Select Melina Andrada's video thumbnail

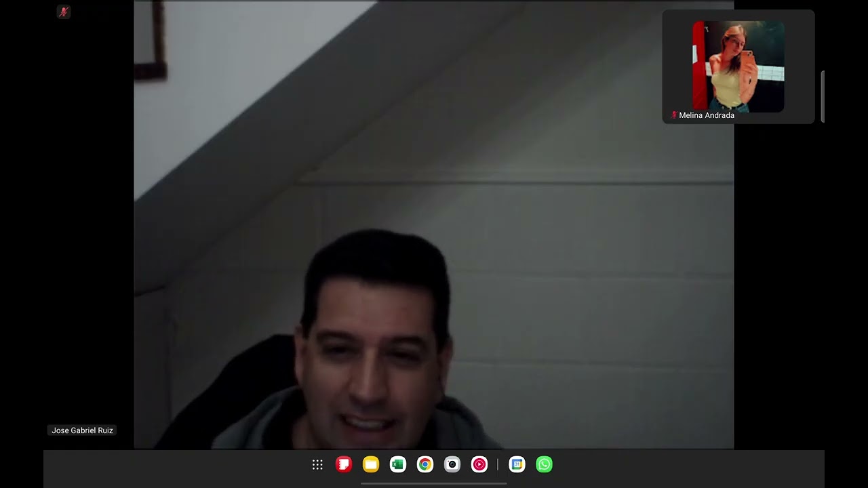(x=738, y=66)
